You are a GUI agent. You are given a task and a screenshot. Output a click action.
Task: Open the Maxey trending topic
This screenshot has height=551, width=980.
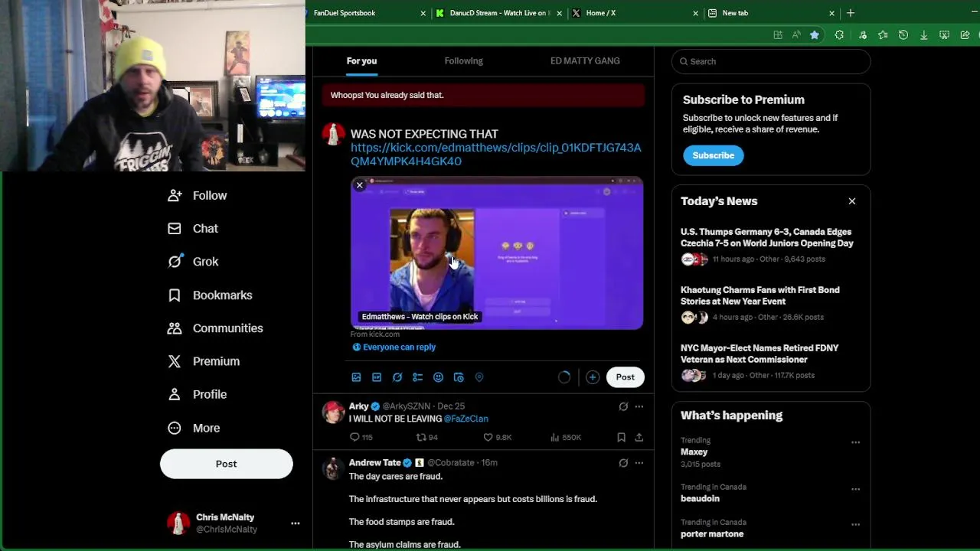[694, 452]
